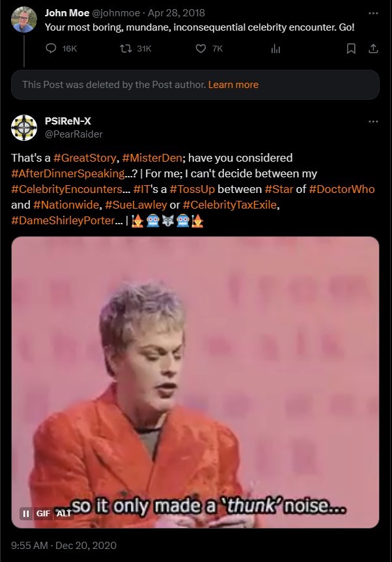
Task: Open the @PearRaider handle
Action: click(x=74, y=134)
